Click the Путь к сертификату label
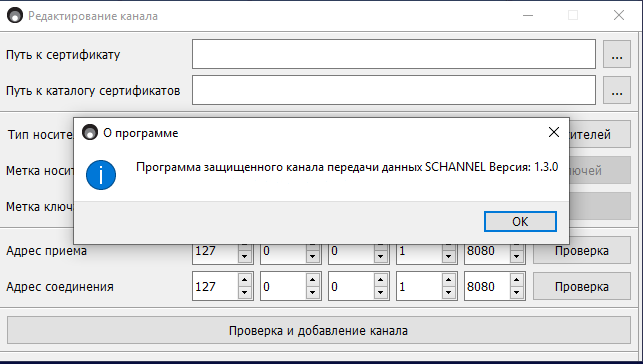 (x=63, y=55)
